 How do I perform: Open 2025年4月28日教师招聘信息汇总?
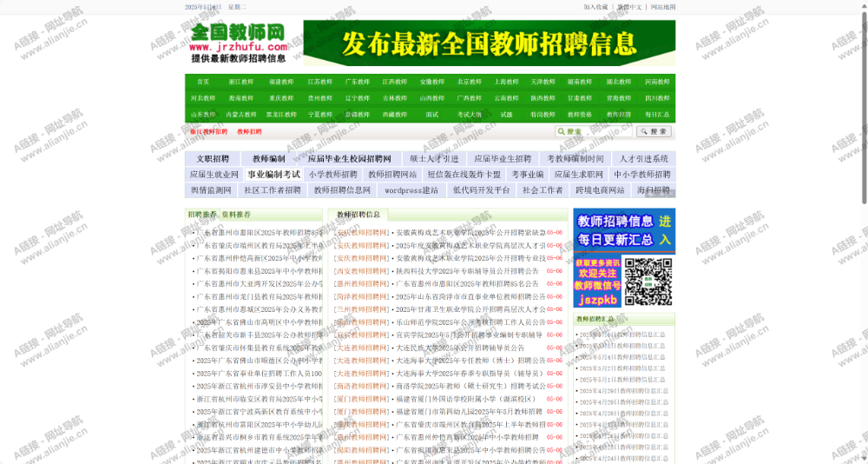tap(623, 414)
